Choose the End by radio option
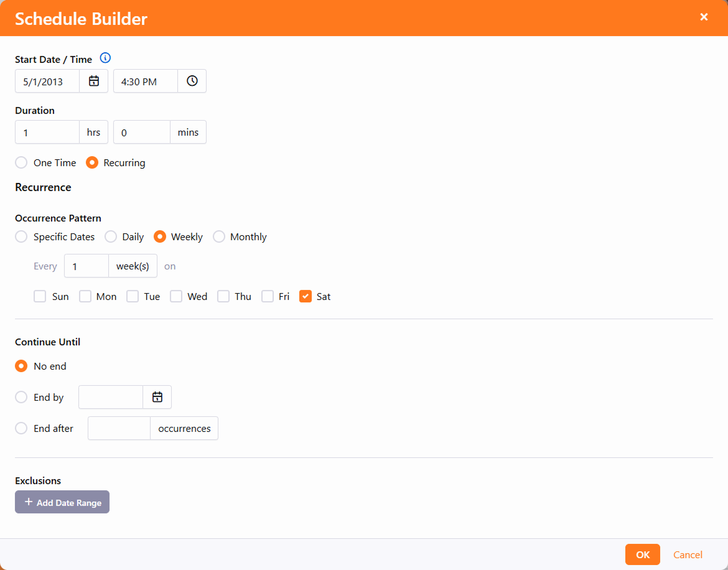This screenshot has height=570, width=728. 21,397
